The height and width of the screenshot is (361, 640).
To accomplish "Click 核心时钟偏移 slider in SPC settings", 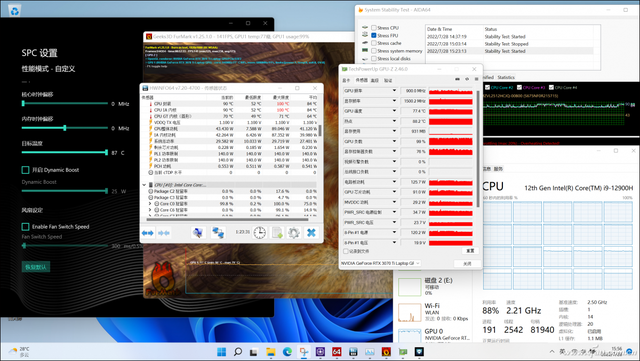I will (x=65, y=104).
